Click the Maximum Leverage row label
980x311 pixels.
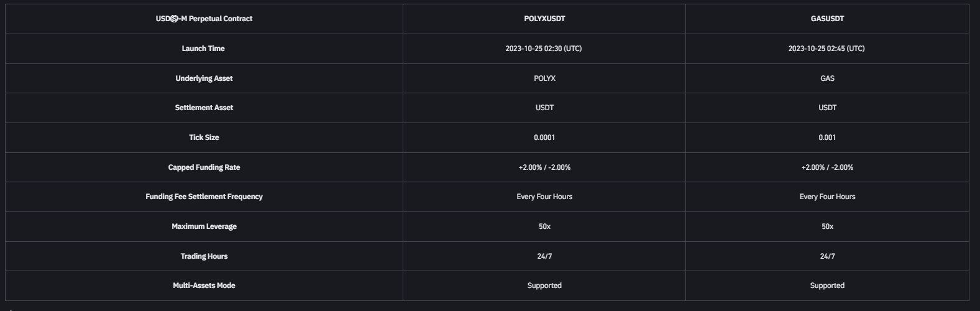(x=204, y=226)
